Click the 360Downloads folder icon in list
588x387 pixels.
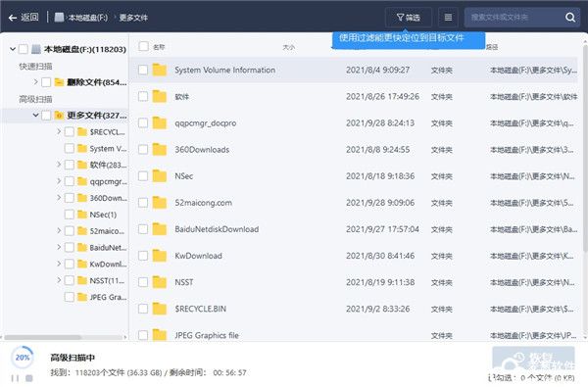(x=160, y=149)
